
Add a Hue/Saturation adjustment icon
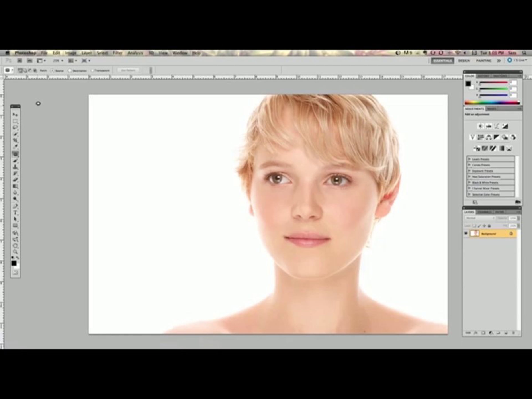tap(481, 137)
